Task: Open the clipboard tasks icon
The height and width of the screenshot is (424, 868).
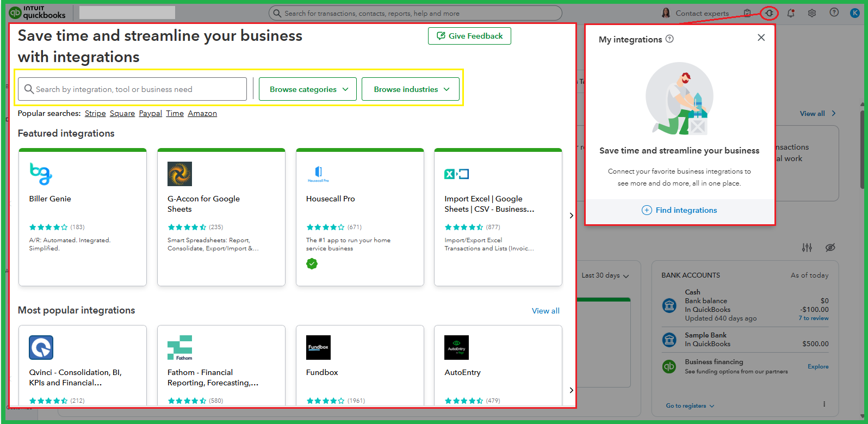Action: pos(747,13)
